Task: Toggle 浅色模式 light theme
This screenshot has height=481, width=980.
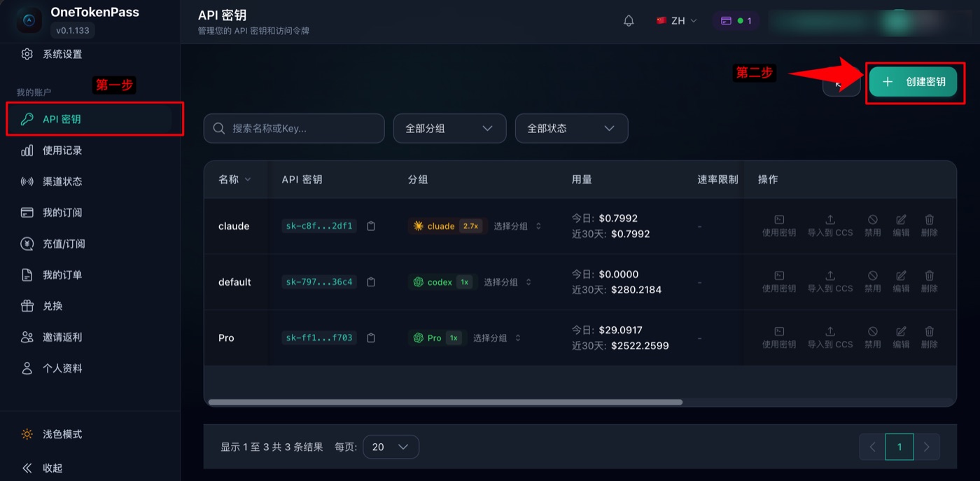Action: click(90, 434)
